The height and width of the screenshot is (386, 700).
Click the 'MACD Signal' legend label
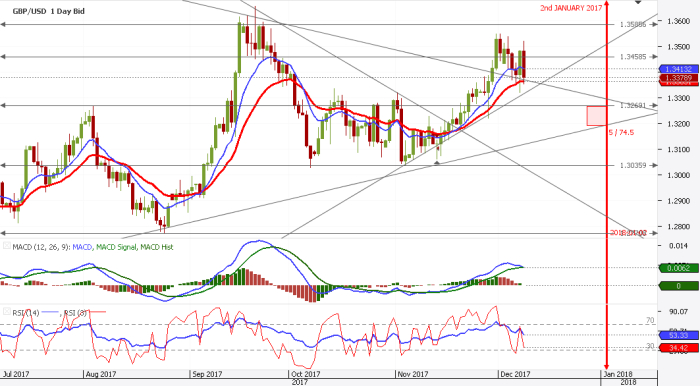[x=116, y=247]
